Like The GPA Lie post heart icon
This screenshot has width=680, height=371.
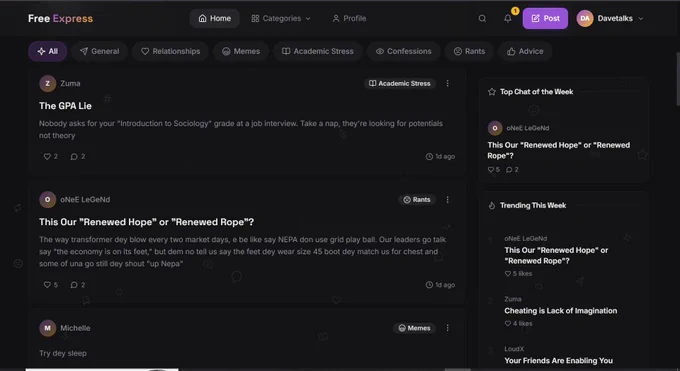47,156
